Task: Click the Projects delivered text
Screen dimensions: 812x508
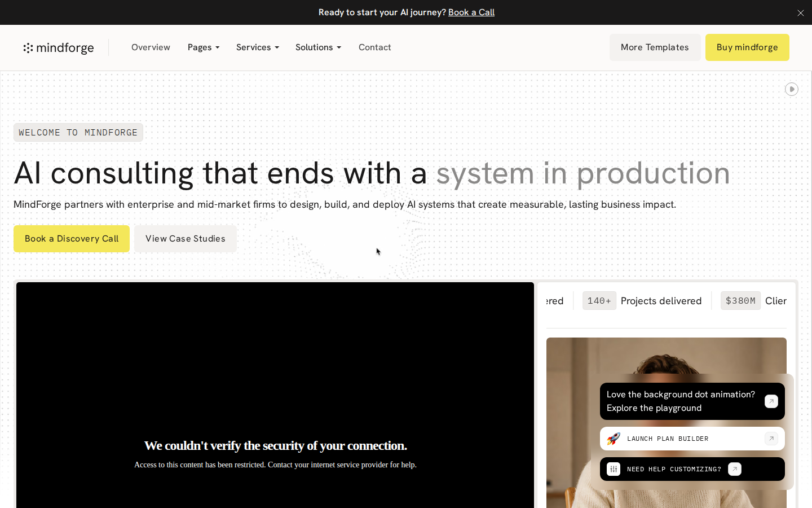Action: point(661,301)
